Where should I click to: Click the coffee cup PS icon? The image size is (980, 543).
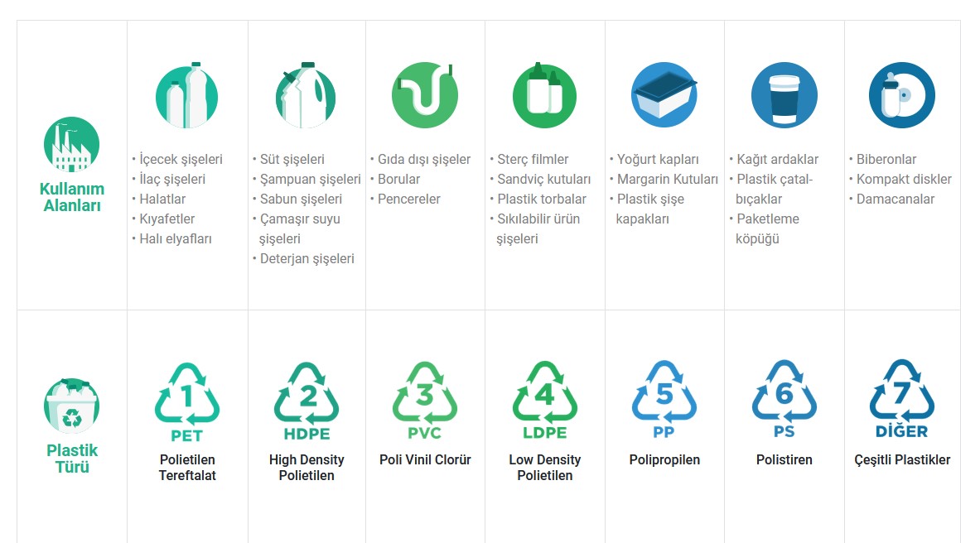coord(784,95)
